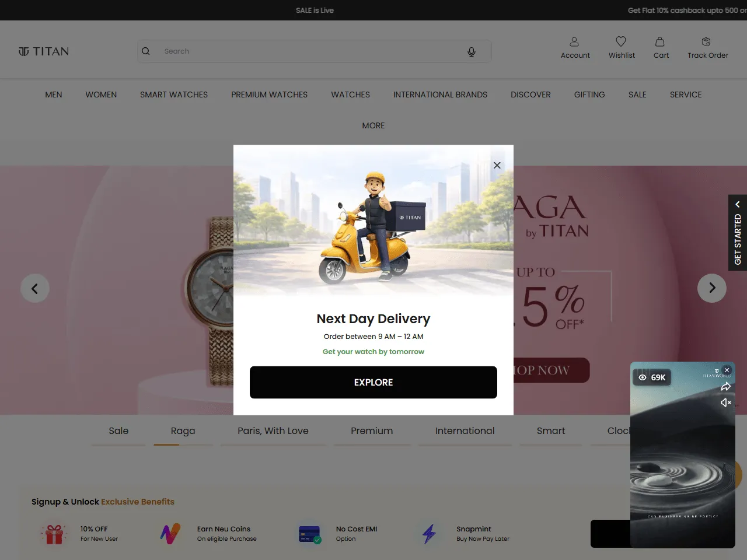This screenshot has width=747, height=560.
Task: Expand the MORE menu
Action: (x=373, y=125)
